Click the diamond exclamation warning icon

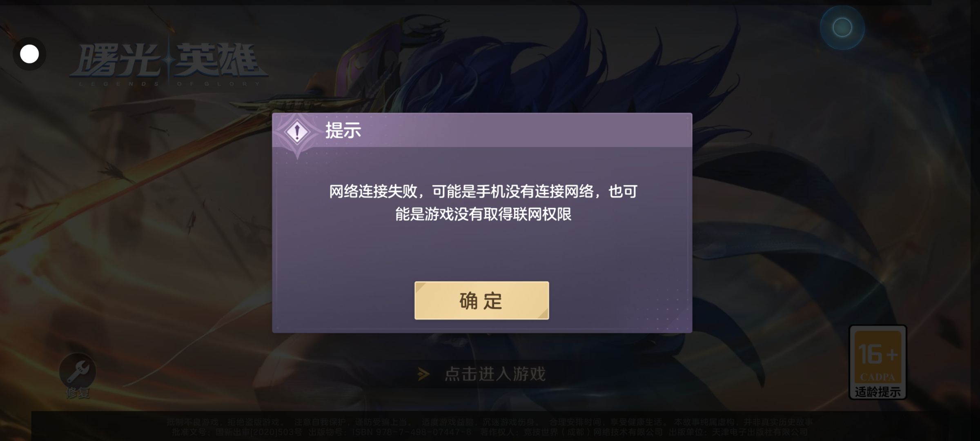pyautogui.click(x=297, y=132)
